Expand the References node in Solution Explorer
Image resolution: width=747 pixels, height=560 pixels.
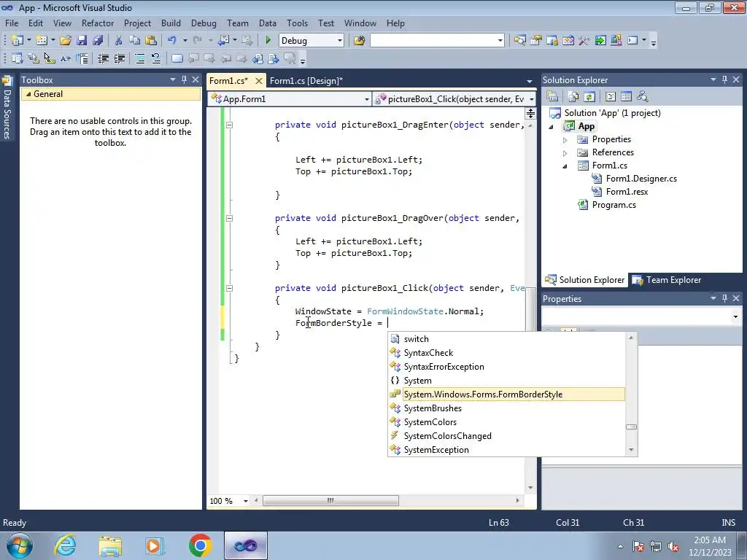point(565,153)
